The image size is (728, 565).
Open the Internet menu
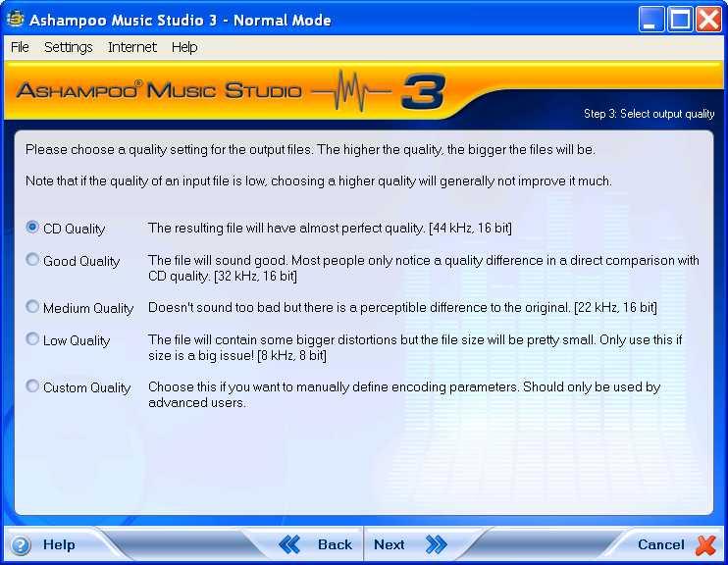(132, 47)
